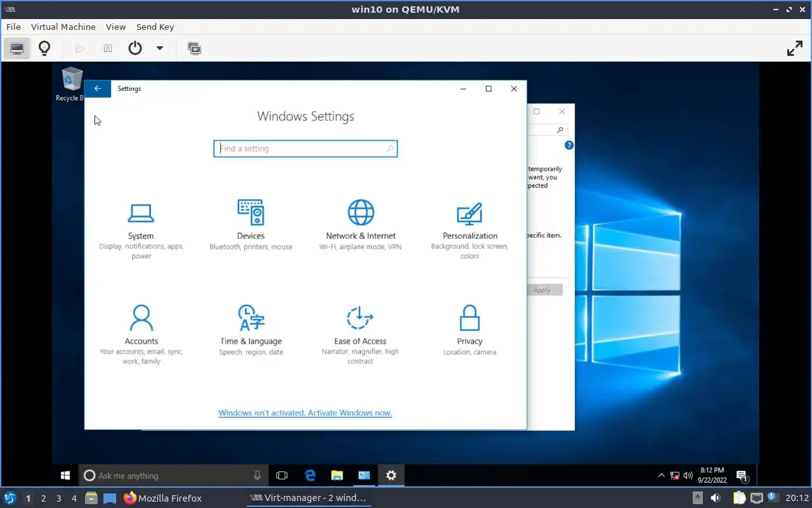Switch to host workspace 3

point(59,498)
